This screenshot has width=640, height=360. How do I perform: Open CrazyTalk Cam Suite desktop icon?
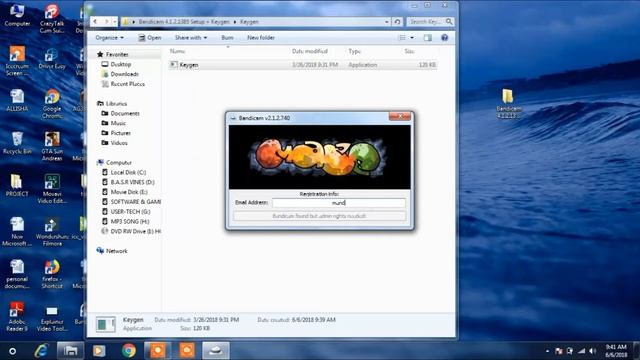tap(52, 18)
